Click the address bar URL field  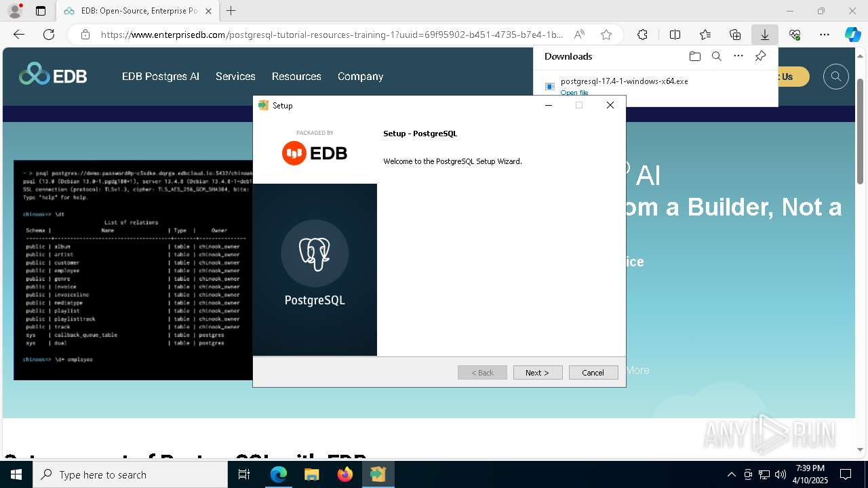pyautogui.click(x=332, y=35)
